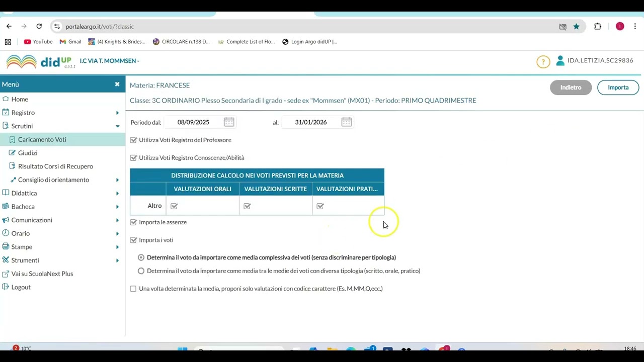Click the Materia: FRANCESE heading
Image resolution: width=644 pixels, height=362 pixels.
(160, 85)
